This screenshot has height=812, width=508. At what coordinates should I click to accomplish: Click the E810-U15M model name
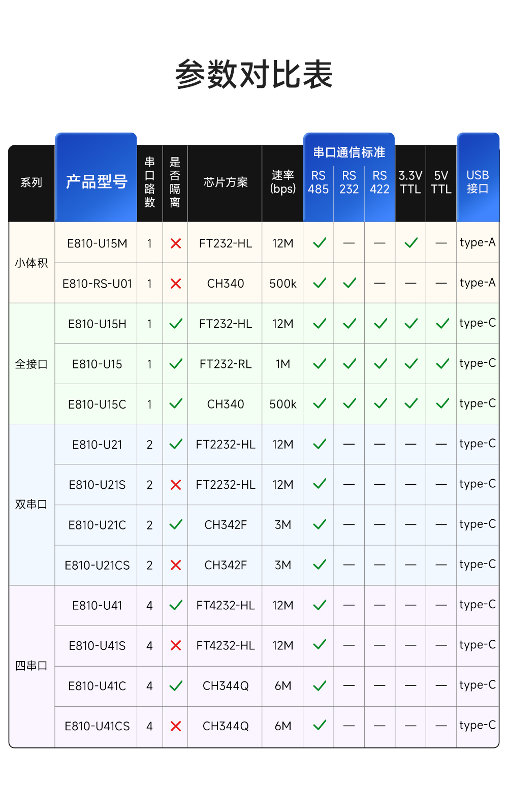click(97, 243)
